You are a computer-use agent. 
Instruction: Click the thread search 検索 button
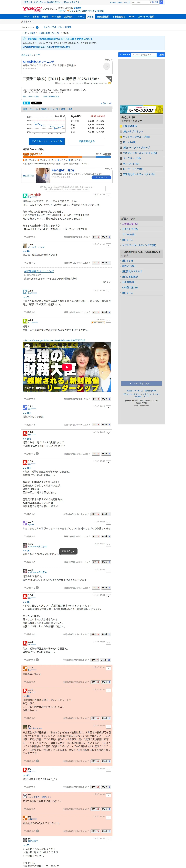(161, 55)
